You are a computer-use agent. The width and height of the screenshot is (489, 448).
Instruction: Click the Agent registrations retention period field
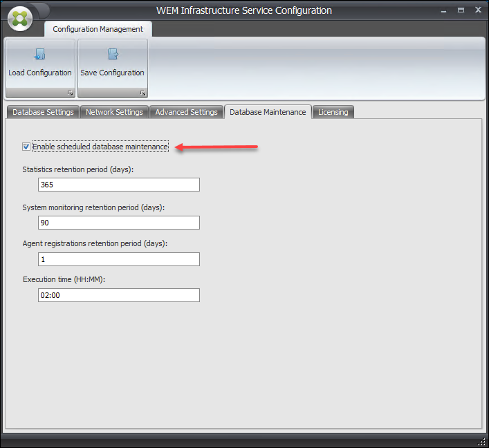pos(119,259)
